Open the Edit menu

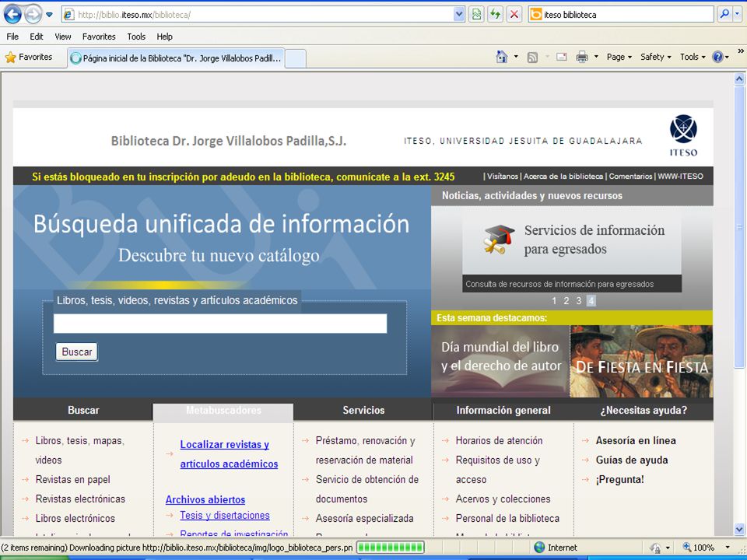(x=37, y=37)
